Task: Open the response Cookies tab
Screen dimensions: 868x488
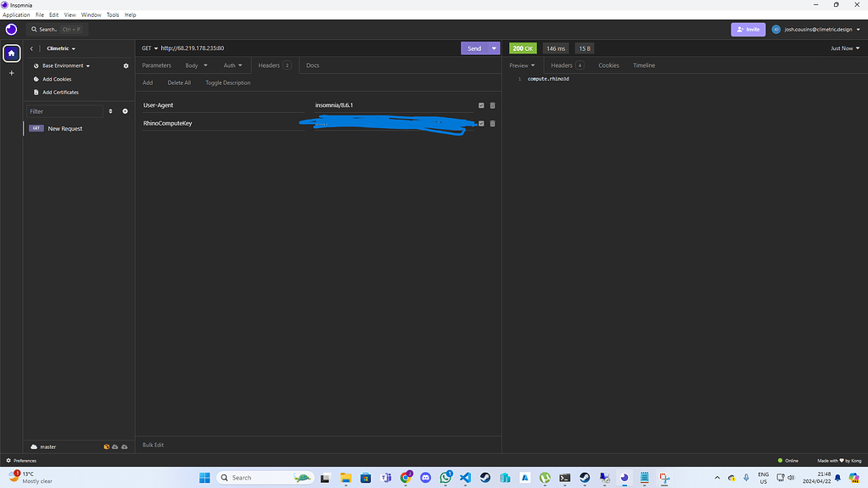Action: [x=608, y=65]
